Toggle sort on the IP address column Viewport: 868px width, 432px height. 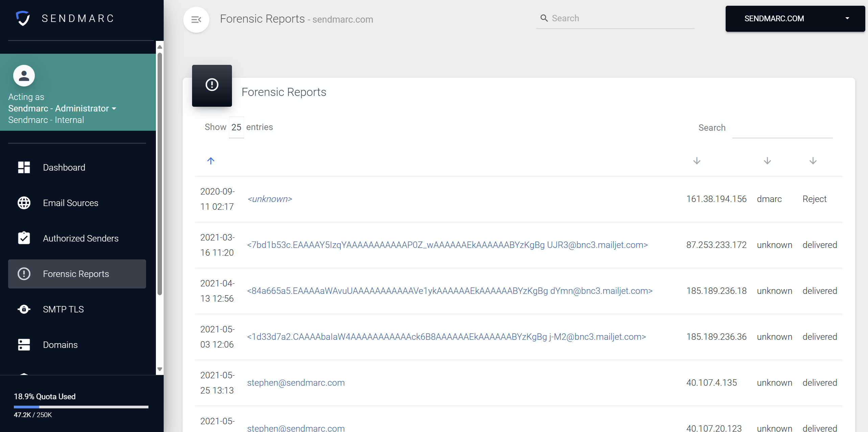click(697, 160)
